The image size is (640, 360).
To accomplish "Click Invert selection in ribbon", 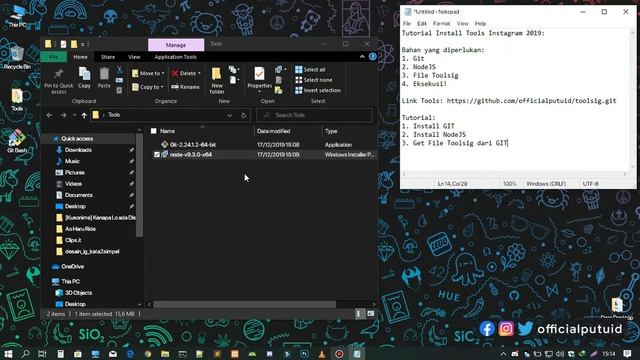I will (x=318, y=90).
